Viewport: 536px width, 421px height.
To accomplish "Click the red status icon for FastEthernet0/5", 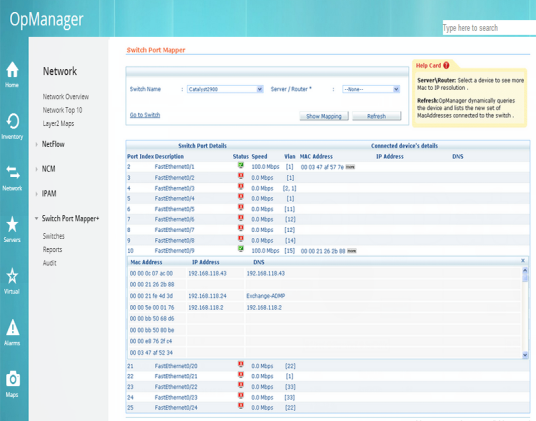I will pos(241,208).
